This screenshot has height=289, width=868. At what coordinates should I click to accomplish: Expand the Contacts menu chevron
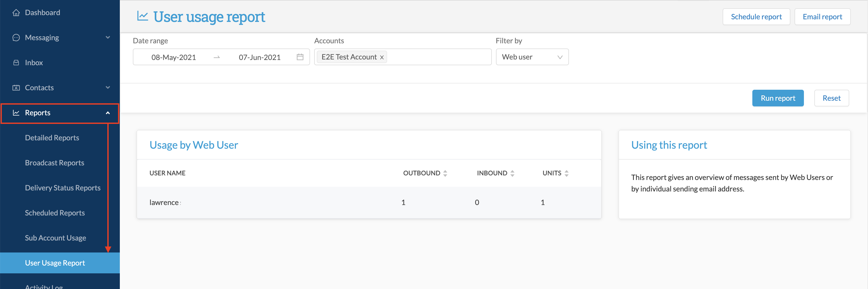coord(108,87)
